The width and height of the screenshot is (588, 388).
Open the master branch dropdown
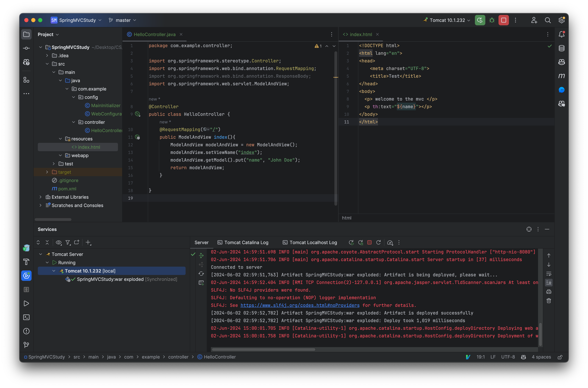pyautogui.click(x=122, y=20)
